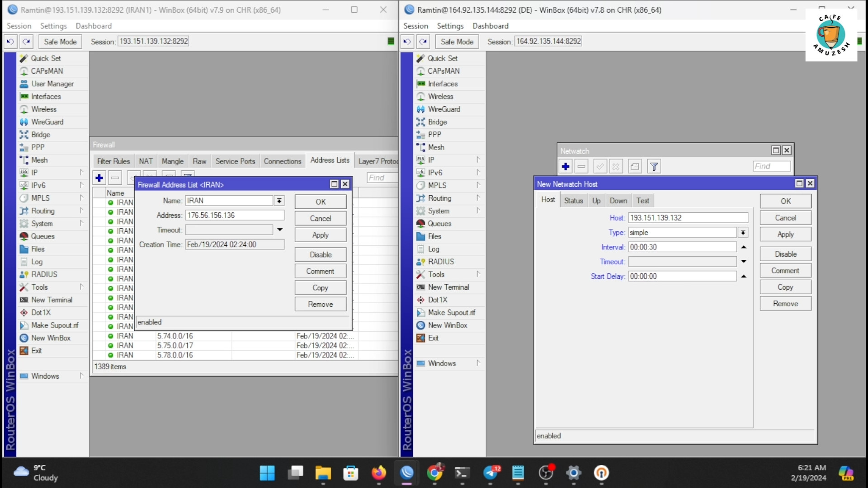Toggle Safe Mode in the IRAN1 WinBox
The width and height of the screenshot is (868, 488).
pyautogui.click(x=60, y=42)
